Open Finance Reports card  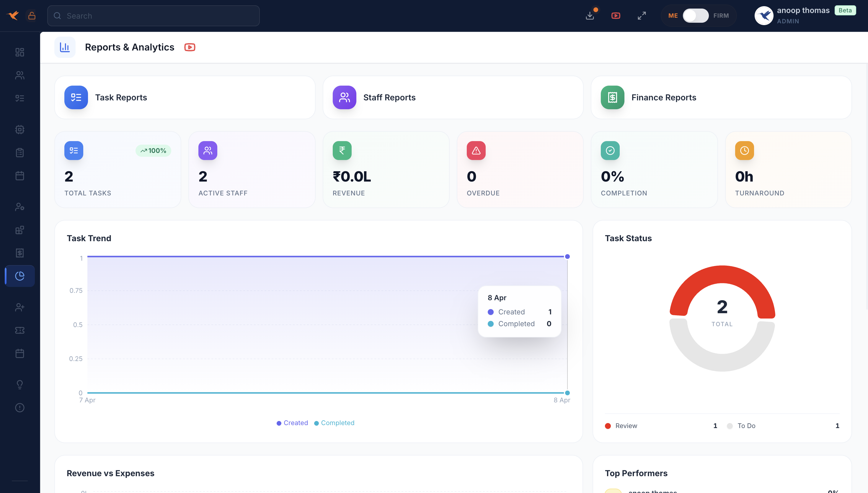coord(721,97)
